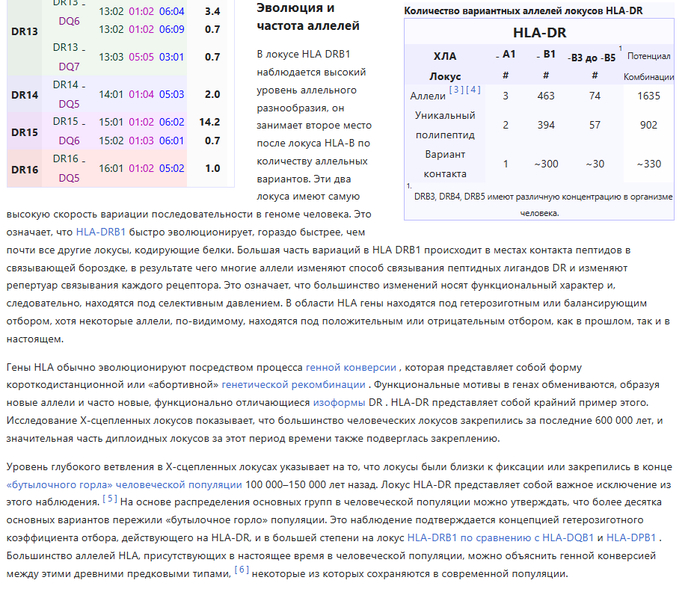Click the DQ7 haplotype link

[69, 66]
